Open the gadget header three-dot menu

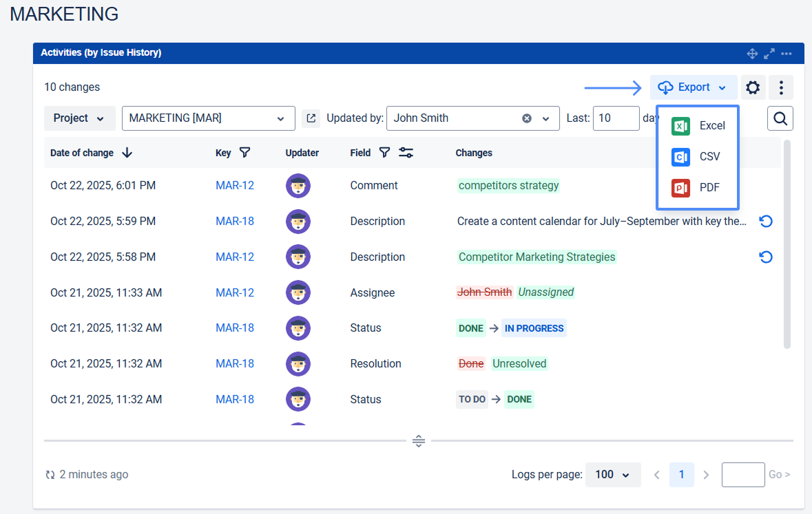tap(787, 53)
